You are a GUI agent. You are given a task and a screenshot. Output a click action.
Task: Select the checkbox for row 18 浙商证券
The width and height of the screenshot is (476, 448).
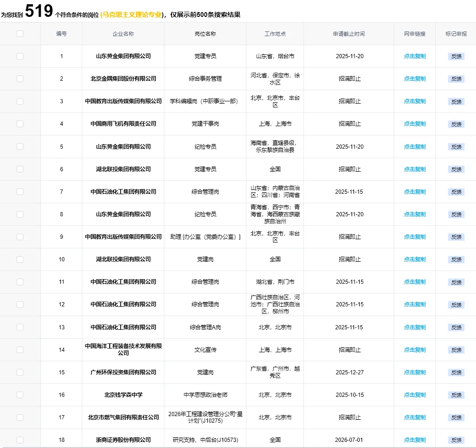tap(20, 440)
